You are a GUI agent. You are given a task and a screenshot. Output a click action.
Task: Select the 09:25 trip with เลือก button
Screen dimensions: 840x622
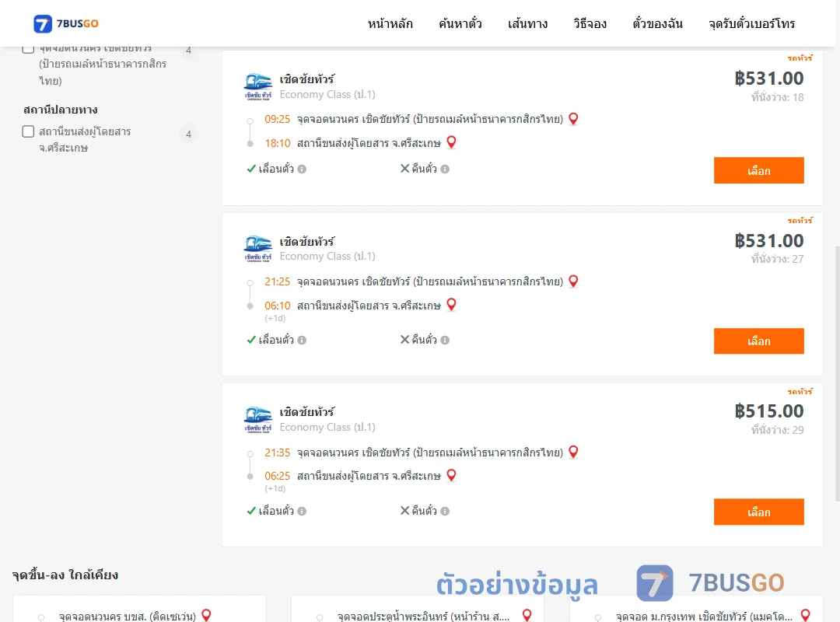(758, 170)
